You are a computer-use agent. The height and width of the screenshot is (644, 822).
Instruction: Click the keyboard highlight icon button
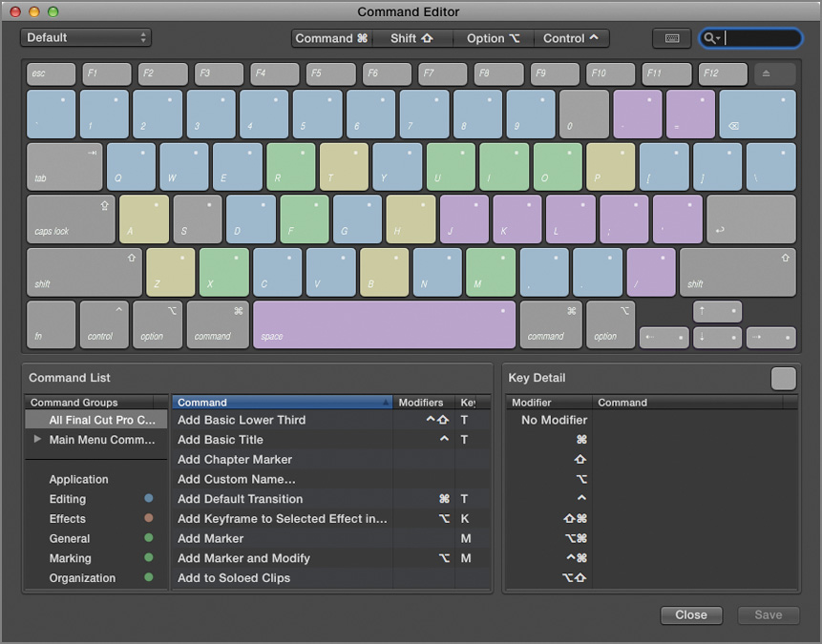pos(671,38)
